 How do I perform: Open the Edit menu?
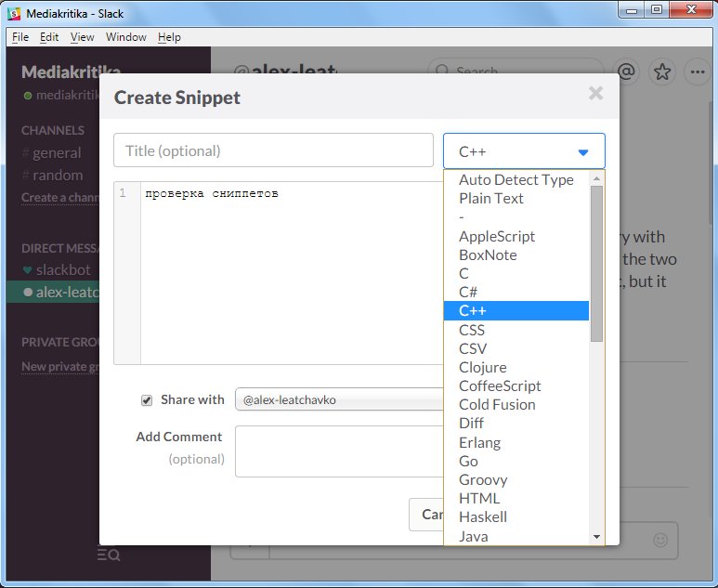[49, 37]
